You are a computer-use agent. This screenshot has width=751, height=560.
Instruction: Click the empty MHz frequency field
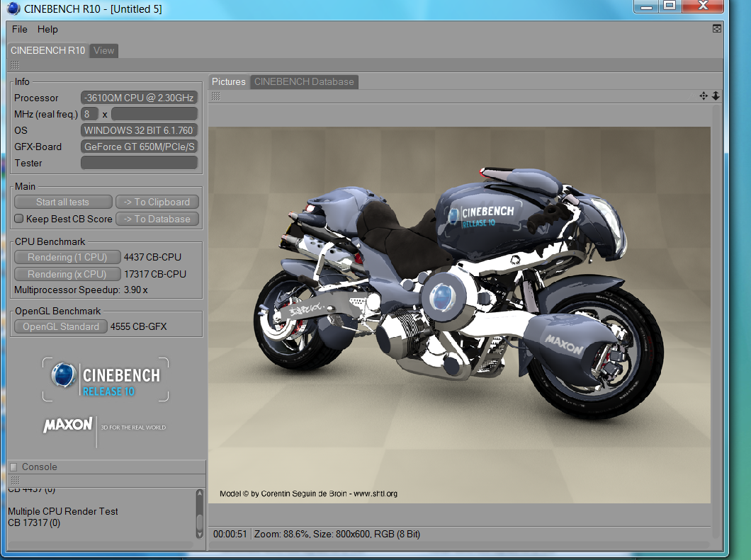click(x=154, y=114)
